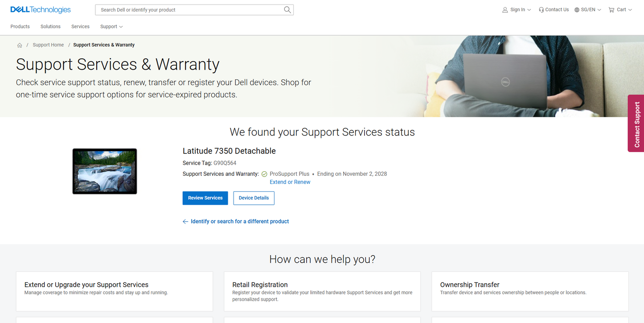Click the Device Details button

[x=254, y=198]
